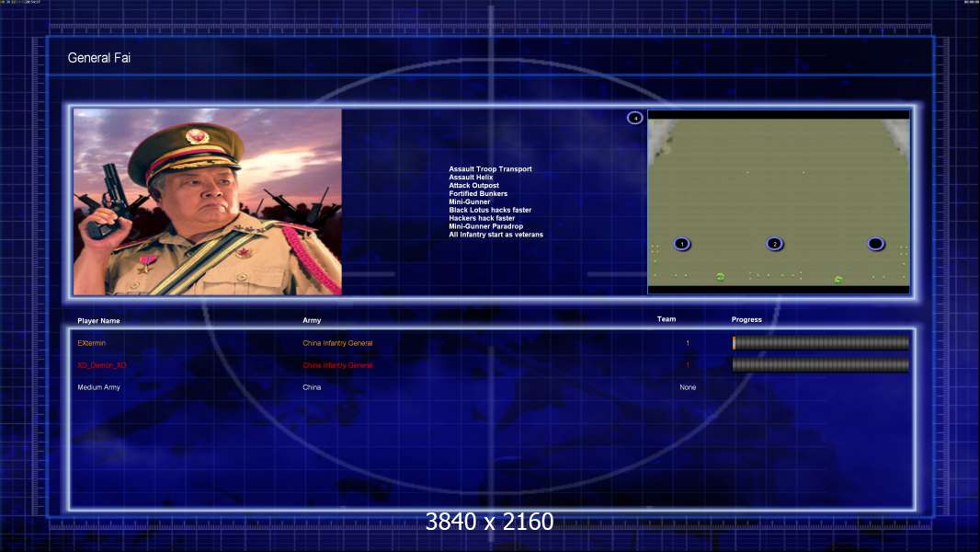Image resolution: width=980 pixels, height=552 pixels.
Task: Select the 'Medium Army' AI player
Action: [x=98, y=387]
